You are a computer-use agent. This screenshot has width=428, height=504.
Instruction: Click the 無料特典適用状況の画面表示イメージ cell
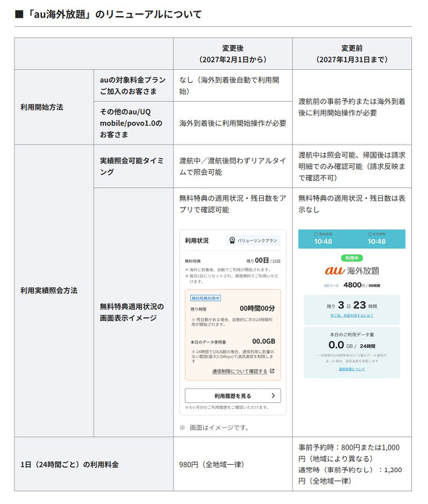133,312
